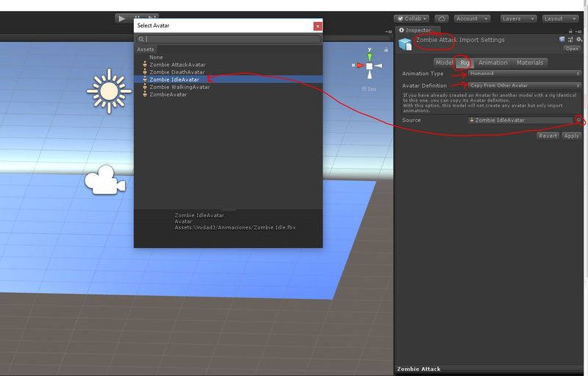Click the center cube of the scene gizmo

click(370, 66)
